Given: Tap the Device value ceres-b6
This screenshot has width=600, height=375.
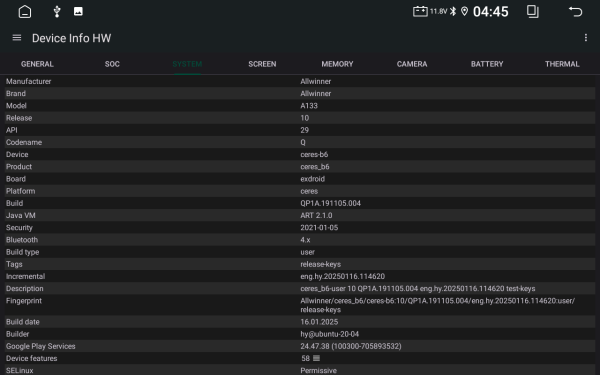Looking at the screenshot, I should coord(314,155).
